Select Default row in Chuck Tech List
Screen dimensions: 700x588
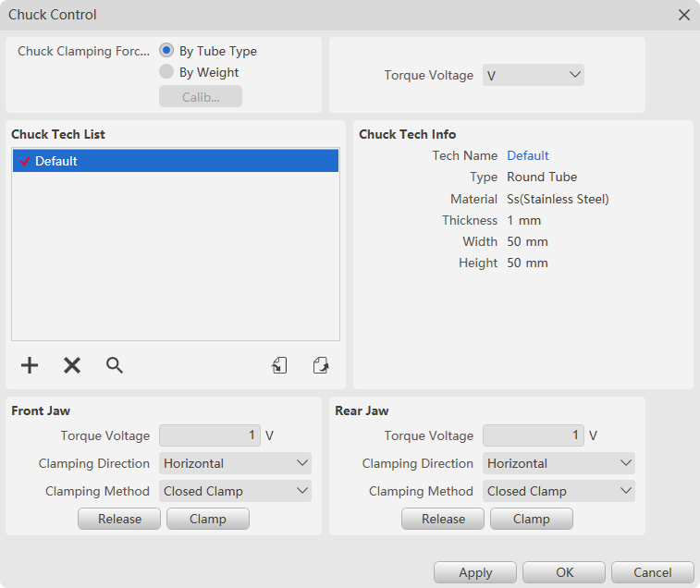pos(176,161)
